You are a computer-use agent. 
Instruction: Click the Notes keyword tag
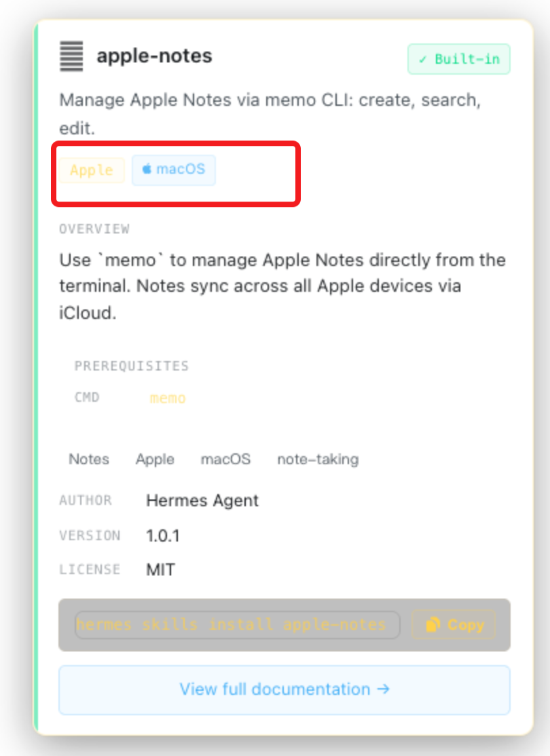coord(89,459)
